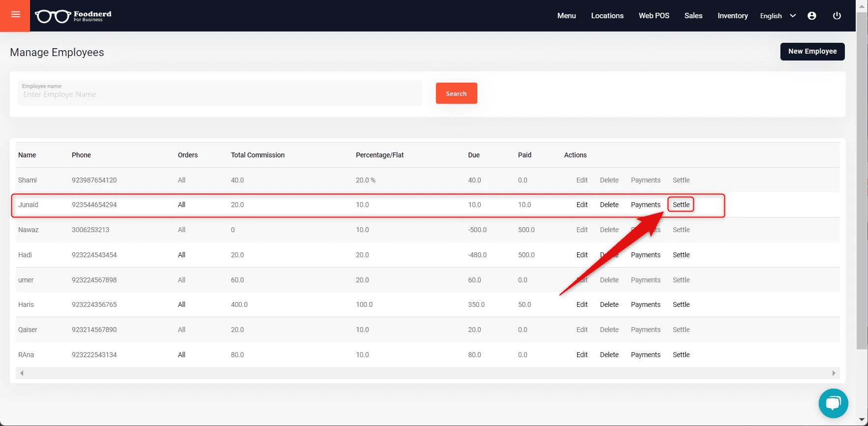This screenshot has height=426, width=868.
Task: Click the table's scroll-left arrow
Action: [22, 373]
